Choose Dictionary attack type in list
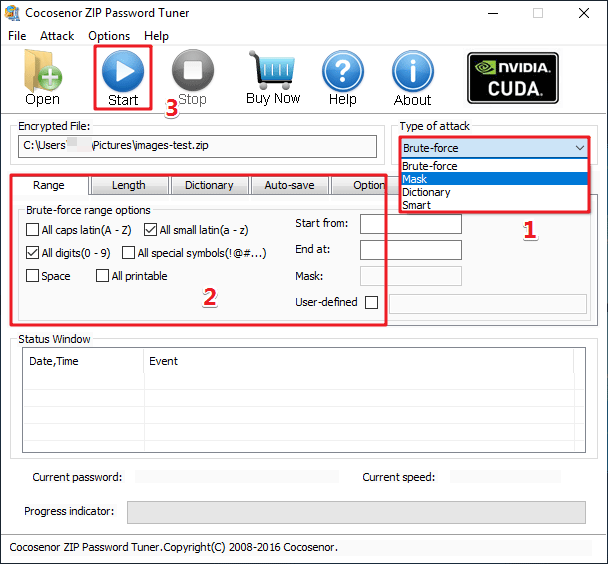 click(494, 192)
